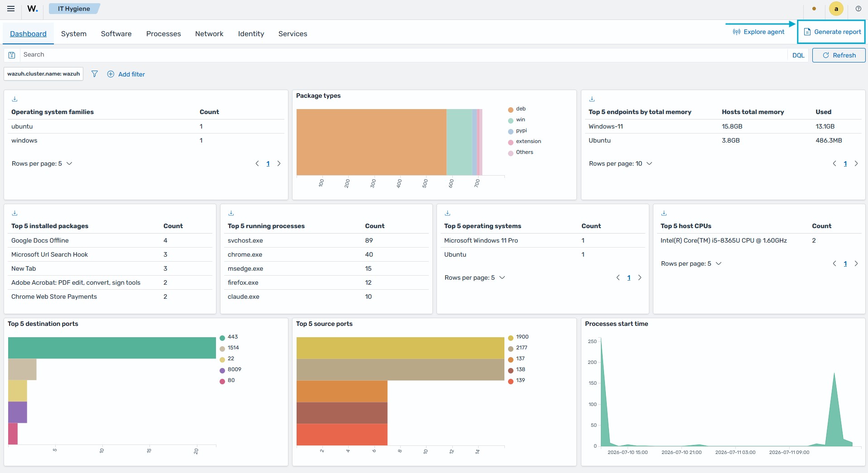Open the help question mark icon
Viewport: 868px width, 473px height.
click(x=858, y=9)
